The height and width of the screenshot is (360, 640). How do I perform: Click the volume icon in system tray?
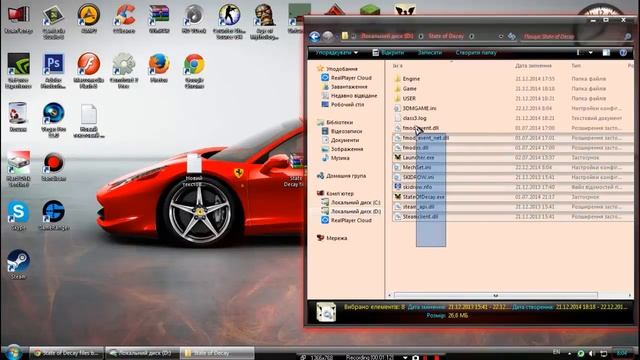coord(591,353)
